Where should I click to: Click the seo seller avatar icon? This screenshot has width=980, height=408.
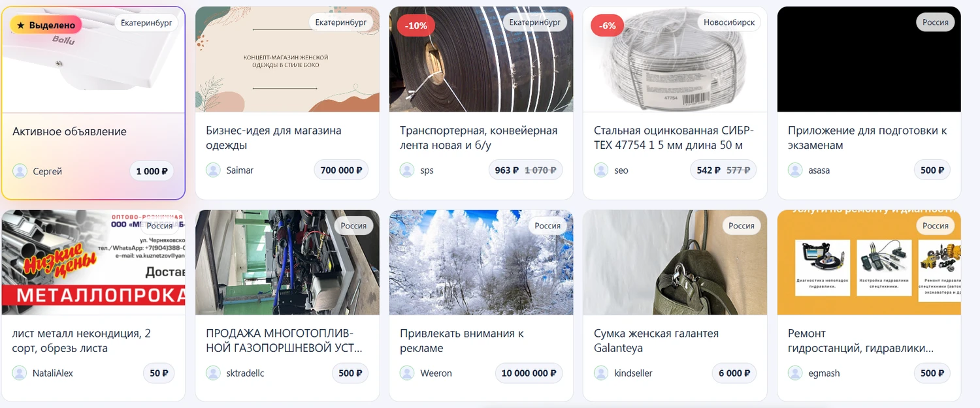[602, 170]
